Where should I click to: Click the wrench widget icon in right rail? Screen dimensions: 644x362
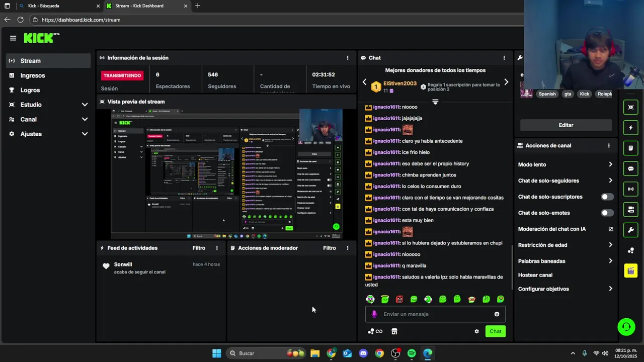pyautogui.click(x=630, y=230)
